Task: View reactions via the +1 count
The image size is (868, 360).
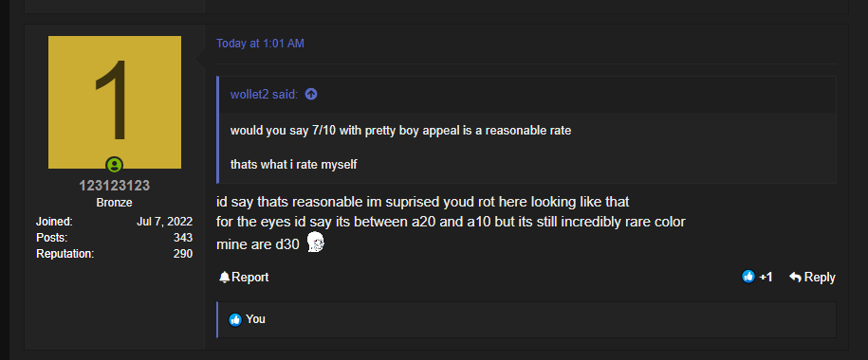Action: pyautogui.click(x=766, y=277)
